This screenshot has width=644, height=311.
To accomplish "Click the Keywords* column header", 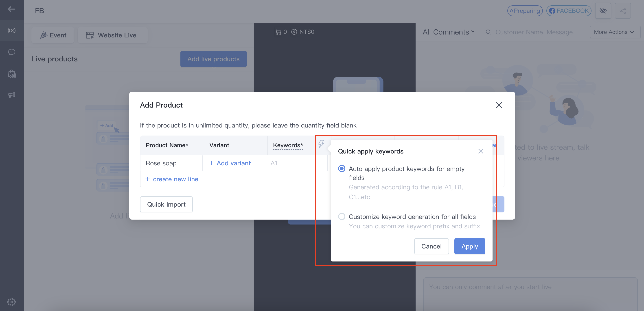I will 288,145.
